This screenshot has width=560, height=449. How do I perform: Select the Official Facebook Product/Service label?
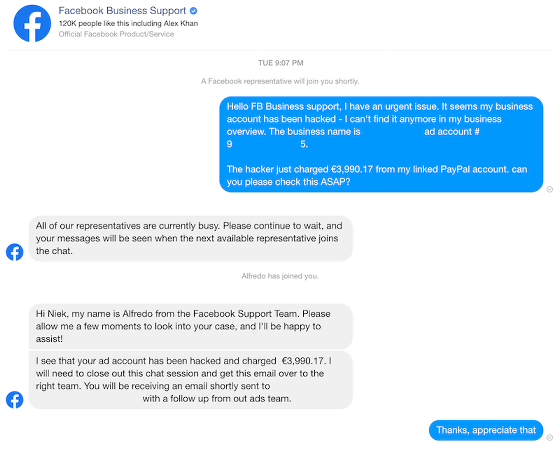pos(116,34)
